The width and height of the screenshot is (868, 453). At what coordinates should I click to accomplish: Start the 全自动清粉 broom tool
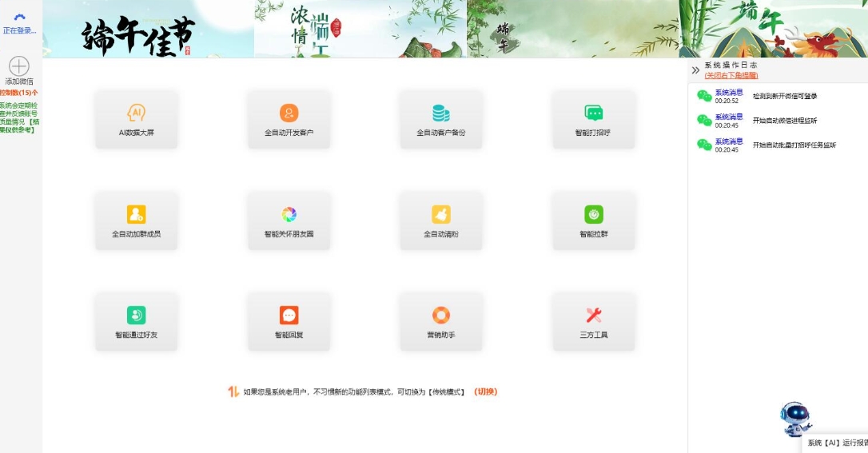(441, 221)
